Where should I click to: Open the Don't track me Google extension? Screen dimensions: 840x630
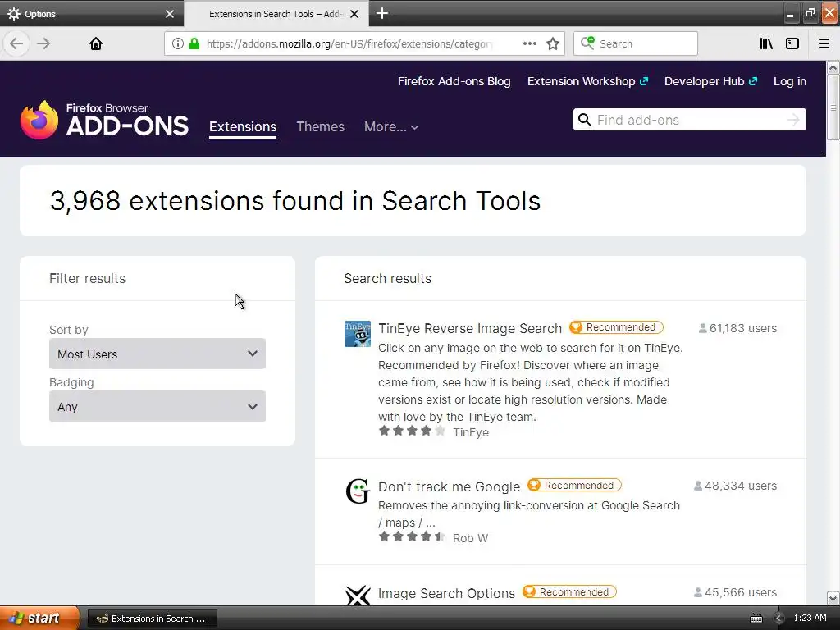449,486
